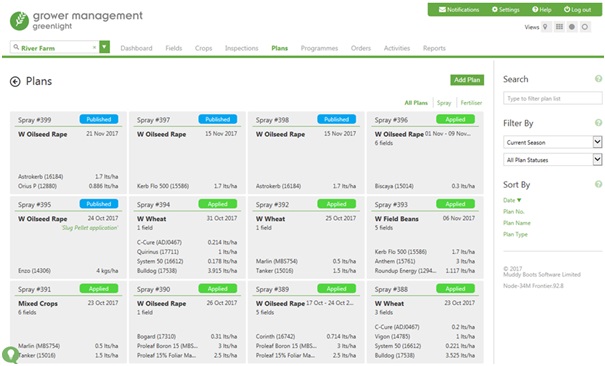The height and width of the screenshot is (366, 605).
Task: Open the All Plan Statuses dropdown
Action: (x=553, y=160)
